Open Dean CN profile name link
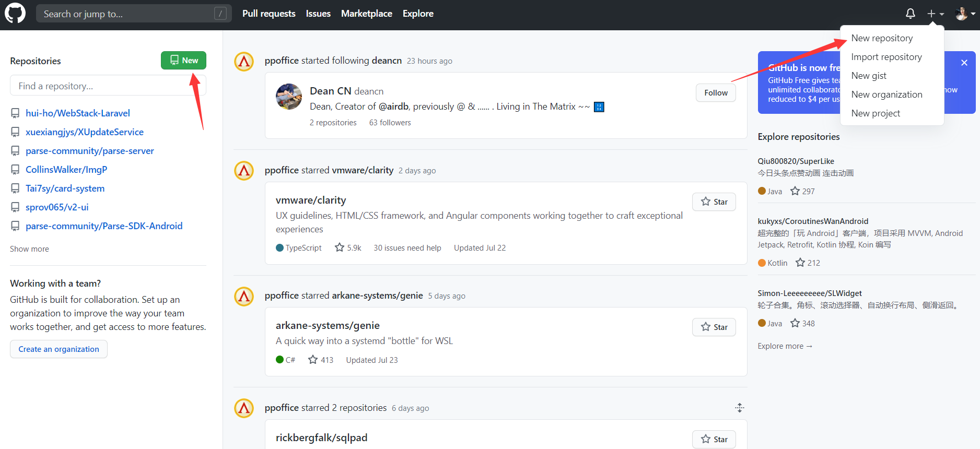Viewport: 980px width, 449px height. [330, 91]
